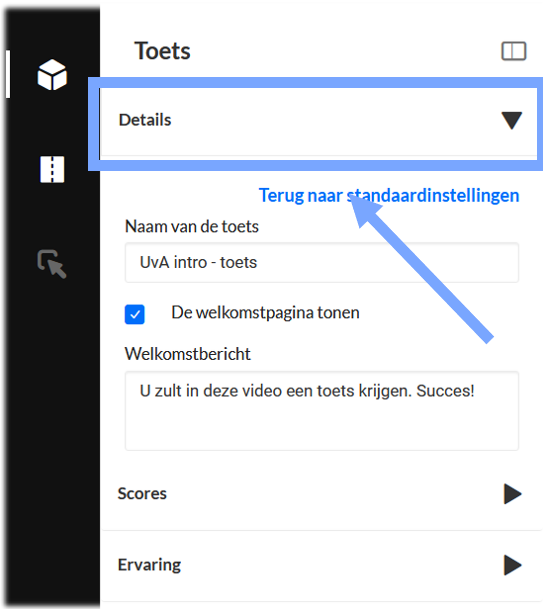543x609 pixels.
Task: Click the 'Details' section heading text
Action: [145, 120]
